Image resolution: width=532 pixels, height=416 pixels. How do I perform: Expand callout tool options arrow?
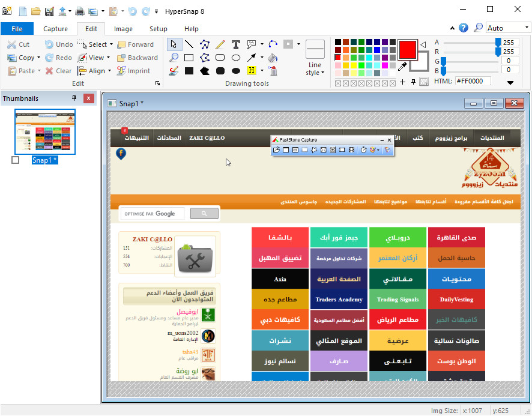tap(262, 44)
